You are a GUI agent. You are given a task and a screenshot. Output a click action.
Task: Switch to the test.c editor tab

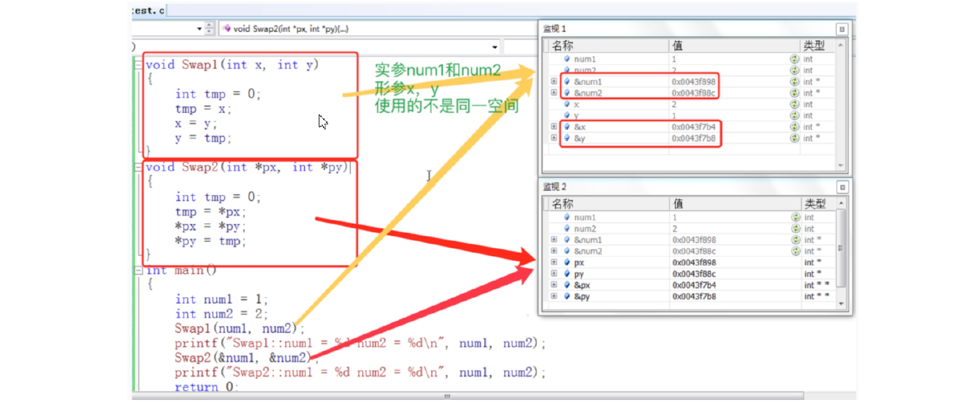[148, 10]
